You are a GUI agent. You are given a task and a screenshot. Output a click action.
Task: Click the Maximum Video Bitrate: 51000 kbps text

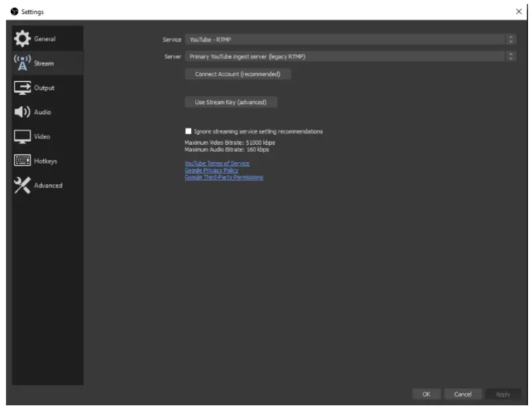pyautogui.click(x=230, y=142)
